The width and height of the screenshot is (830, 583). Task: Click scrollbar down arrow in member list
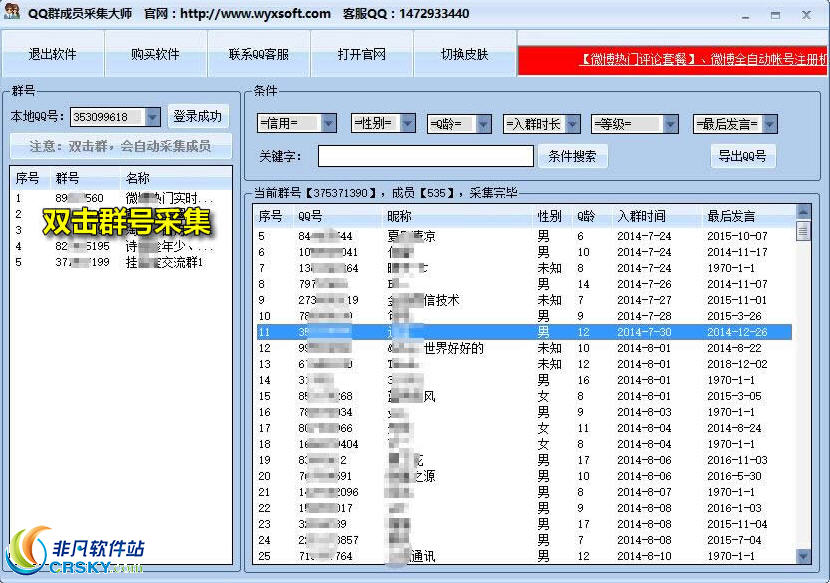point(803,556)
